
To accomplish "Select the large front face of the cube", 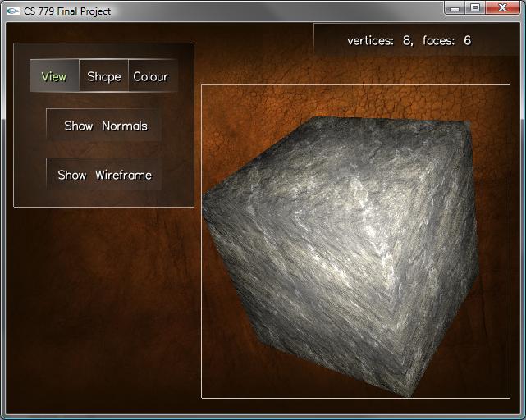I will click(328, 271).
